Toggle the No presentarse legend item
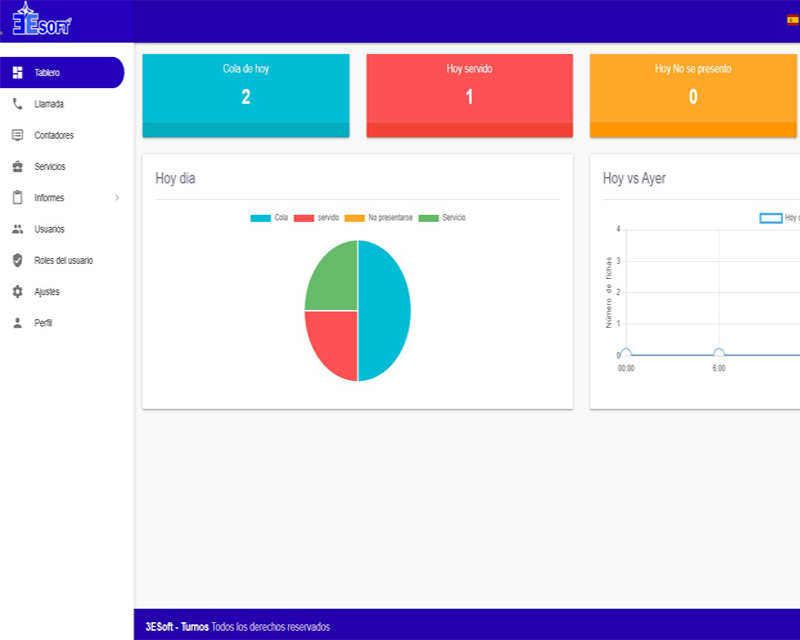This screenshot has height=640, width=800. click(x=354, y=218)
